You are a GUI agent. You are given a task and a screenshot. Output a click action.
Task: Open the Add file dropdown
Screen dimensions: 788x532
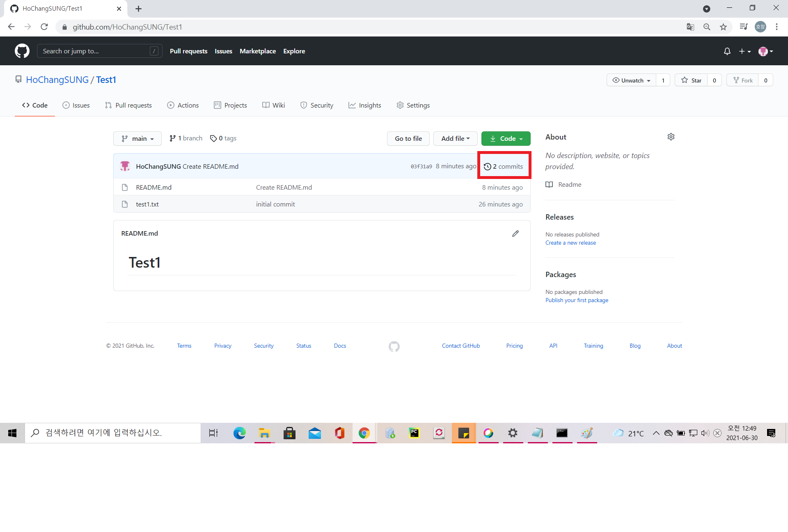click(x=455, y=139)
